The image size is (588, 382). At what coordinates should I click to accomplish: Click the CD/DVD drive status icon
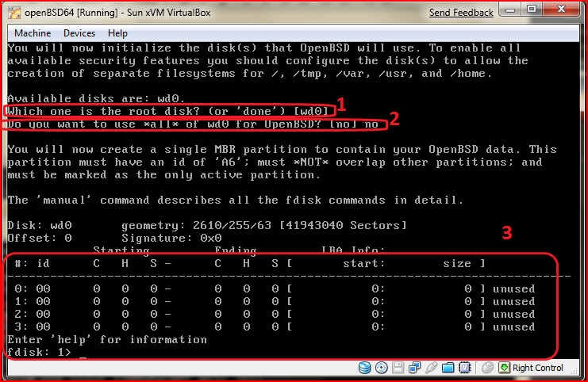[382, 368]
